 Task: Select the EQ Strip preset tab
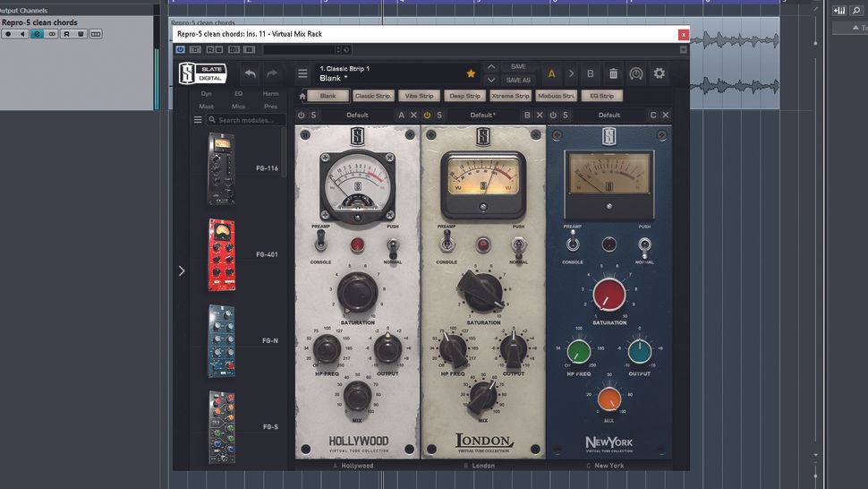601,96
